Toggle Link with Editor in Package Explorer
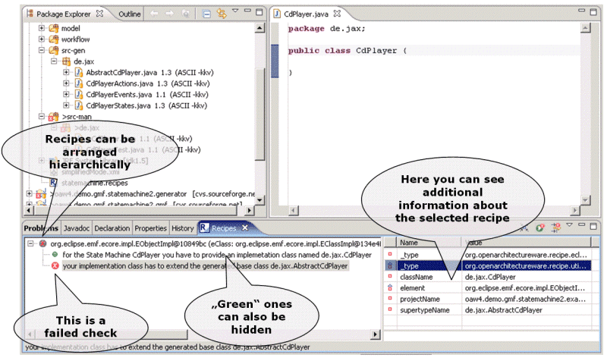Viewport: 607px width, 364px height. pos(222,14)
